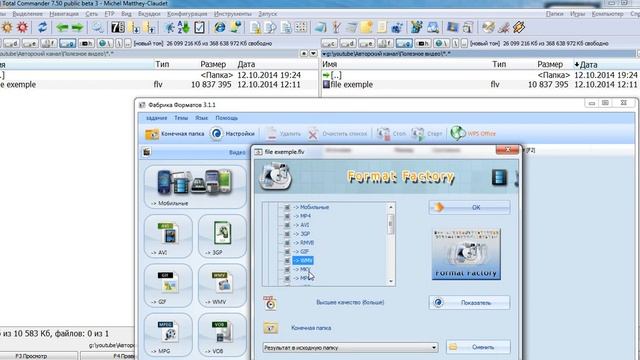
Task: Go forward with the green right arrow
Action: pos(78,27)
